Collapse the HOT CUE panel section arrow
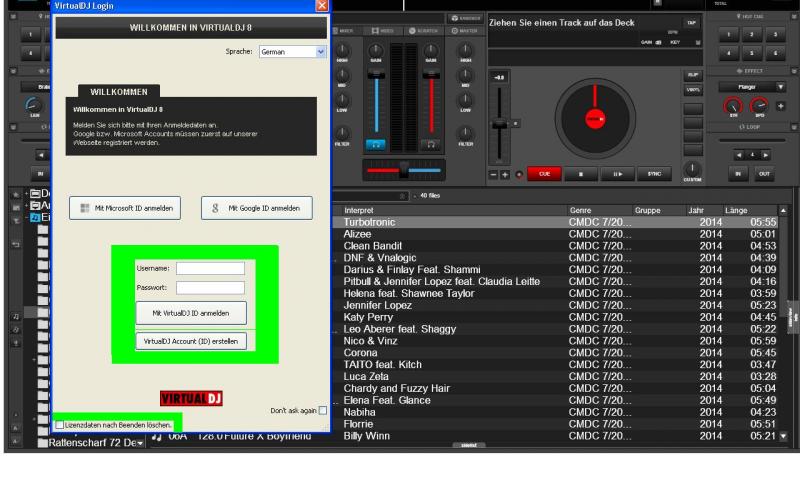This screenshot has width=800, height=500. 794,16
